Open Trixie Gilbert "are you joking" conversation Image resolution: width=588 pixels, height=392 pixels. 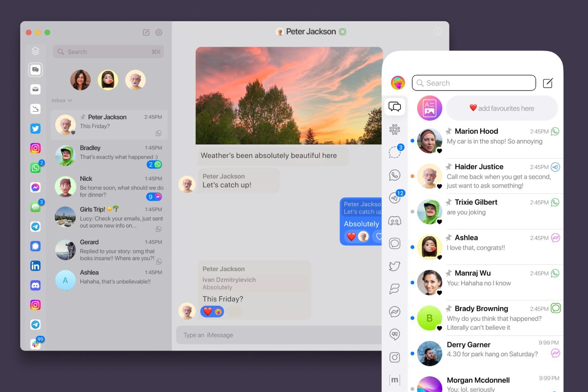485,212
